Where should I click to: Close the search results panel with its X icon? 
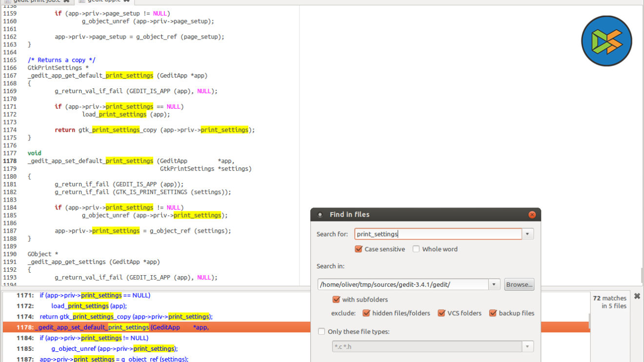pyautogui.click(x=637, y=296)
